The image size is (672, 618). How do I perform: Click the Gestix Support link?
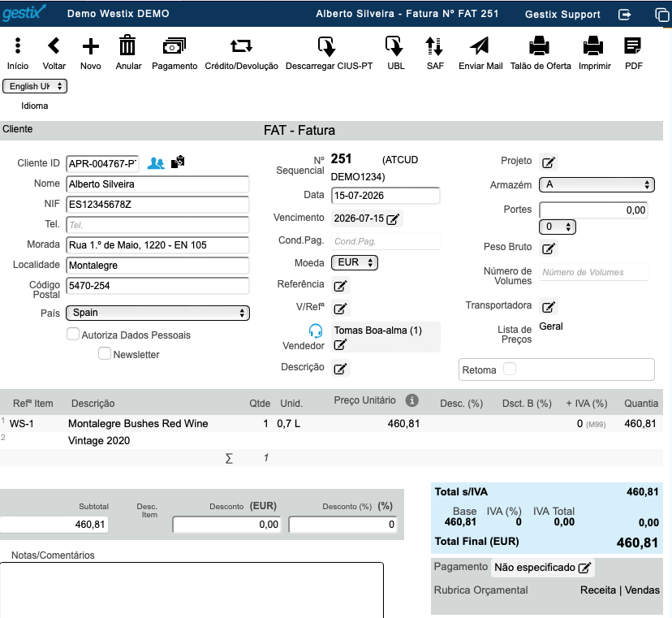pos(562,15)
